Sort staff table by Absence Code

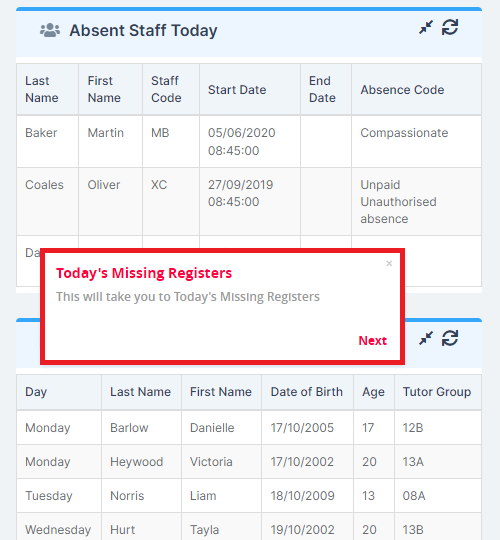pyautogui.click(x=416, y=89)
